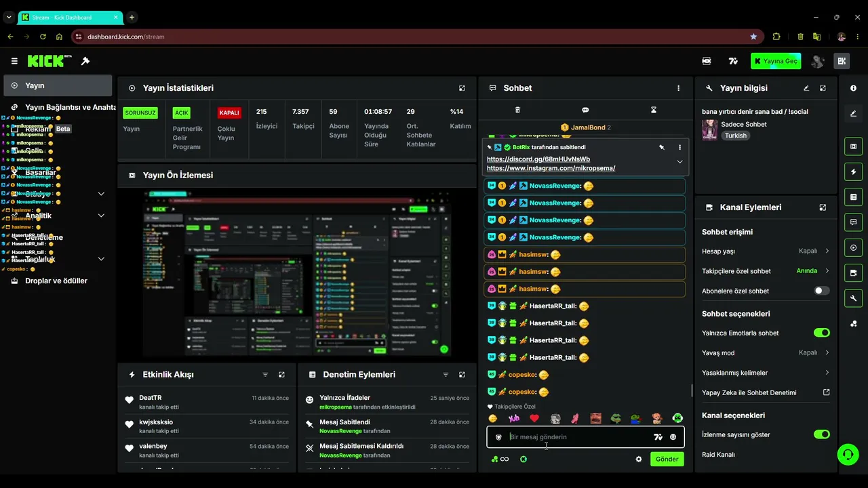Expand the Analitik sidebar section
Screen dimensions: 868x488
(101, 216)
